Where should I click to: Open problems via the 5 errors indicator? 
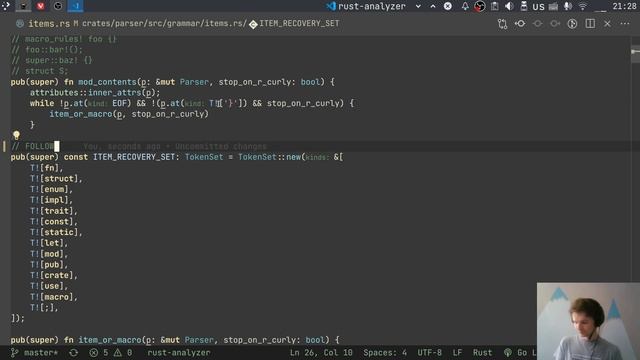99,353
